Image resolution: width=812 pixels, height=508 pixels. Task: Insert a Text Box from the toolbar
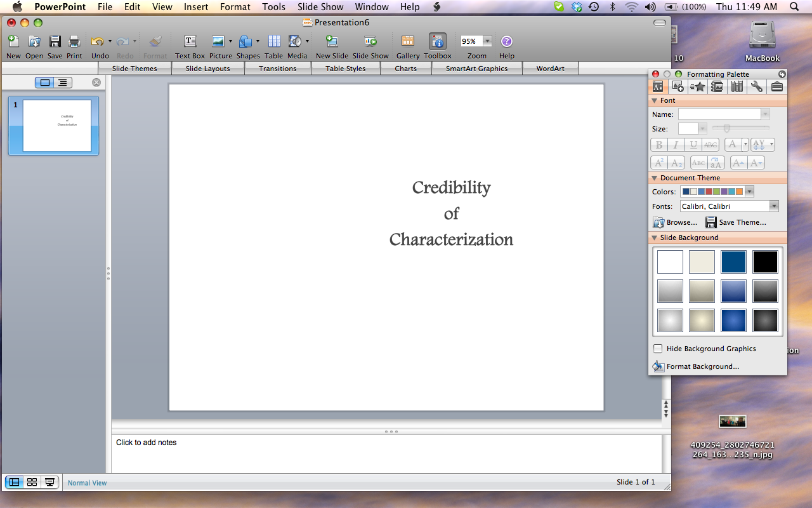click(x=190, y=41)
